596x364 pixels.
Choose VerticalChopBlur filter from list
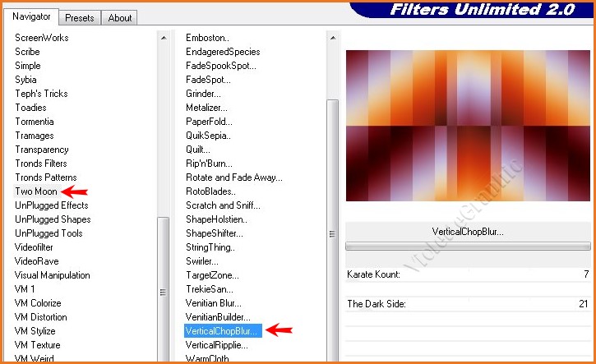(223, 330)
